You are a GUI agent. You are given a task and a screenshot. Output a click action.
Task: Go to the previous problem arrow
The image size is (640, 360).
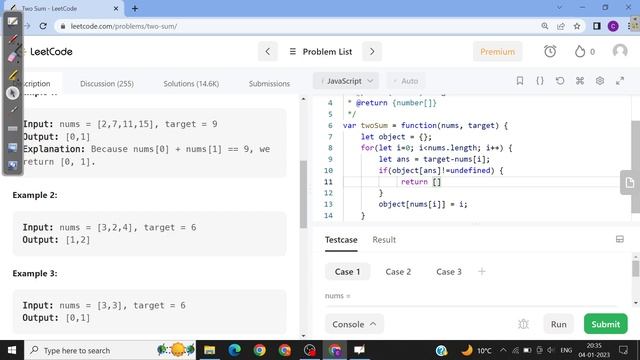click(x=268, y=51)
